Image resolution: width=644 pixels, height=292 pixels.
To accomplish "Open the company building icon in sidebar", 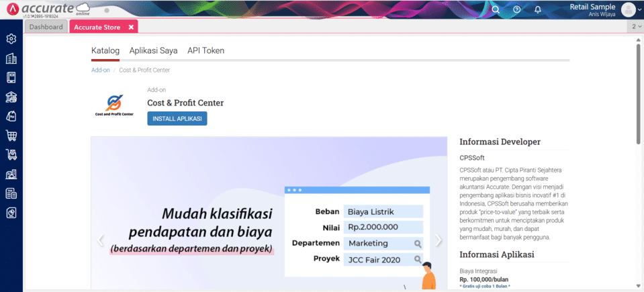I will pos(11,58).
